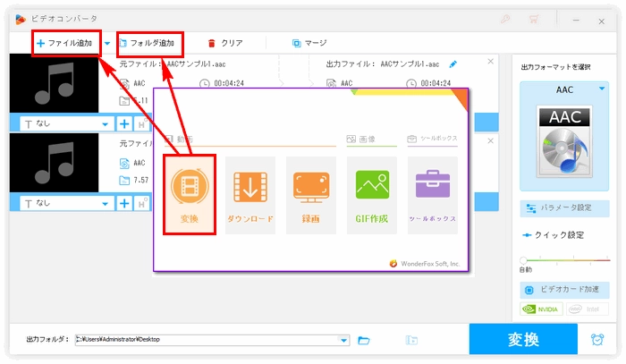Open パラメータ設定 parameter settings
This screenshot has width=626, height=364.
[x=564, y=207]
